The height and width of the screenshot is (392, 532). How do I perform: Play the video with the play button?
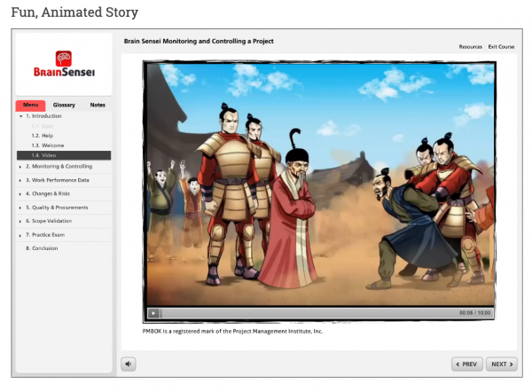(153, 313)
